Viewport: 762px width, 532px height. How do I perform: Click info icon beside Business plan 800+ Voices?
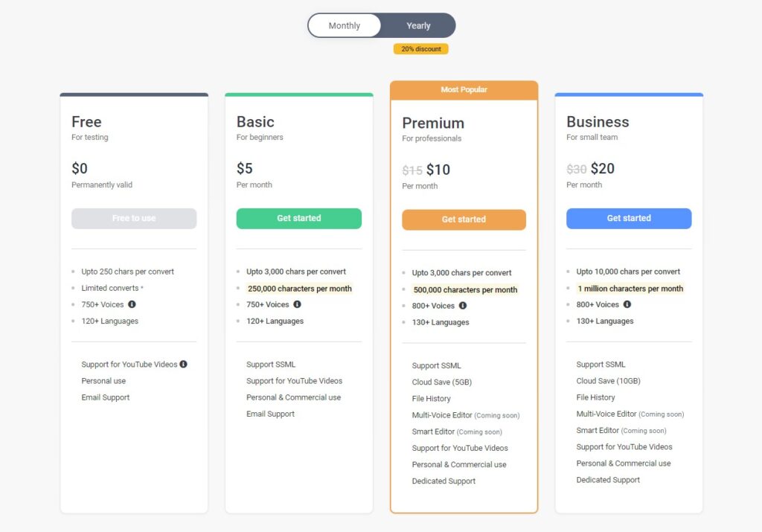tap(627, 304)
